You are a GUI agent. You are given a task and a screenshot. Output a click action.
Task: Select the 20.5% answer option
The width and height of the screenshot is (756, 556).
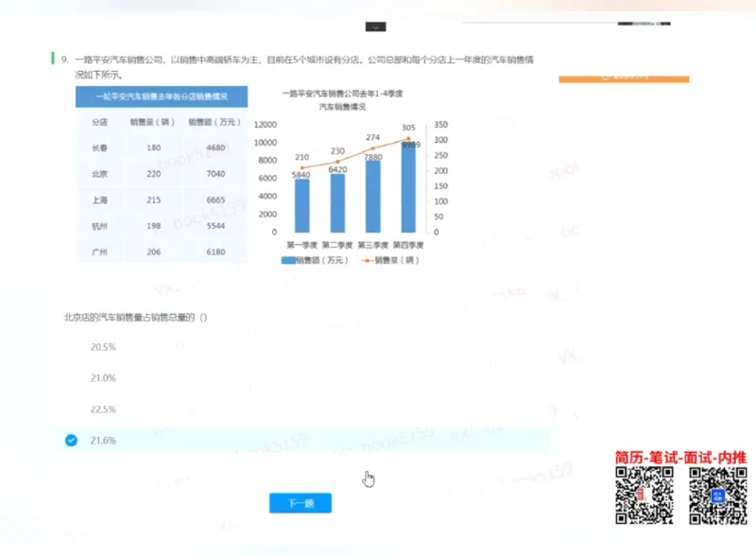(102, 347)
